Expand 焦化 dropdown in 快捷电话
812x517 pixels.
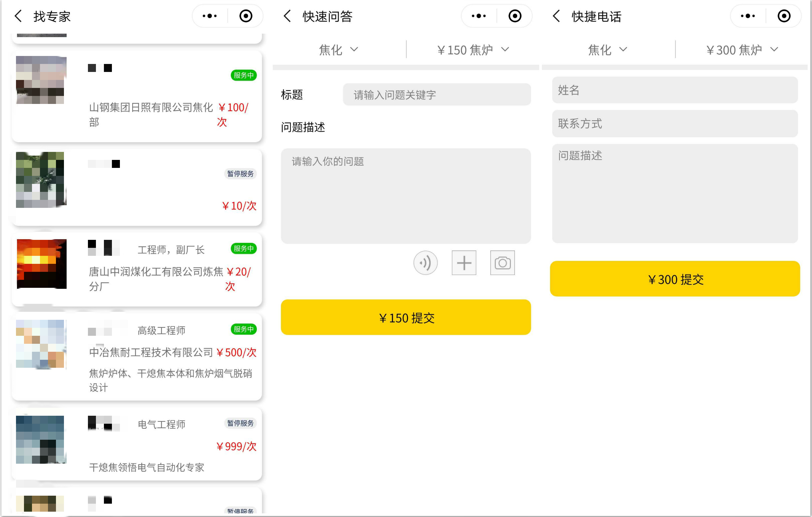[607, 50]
